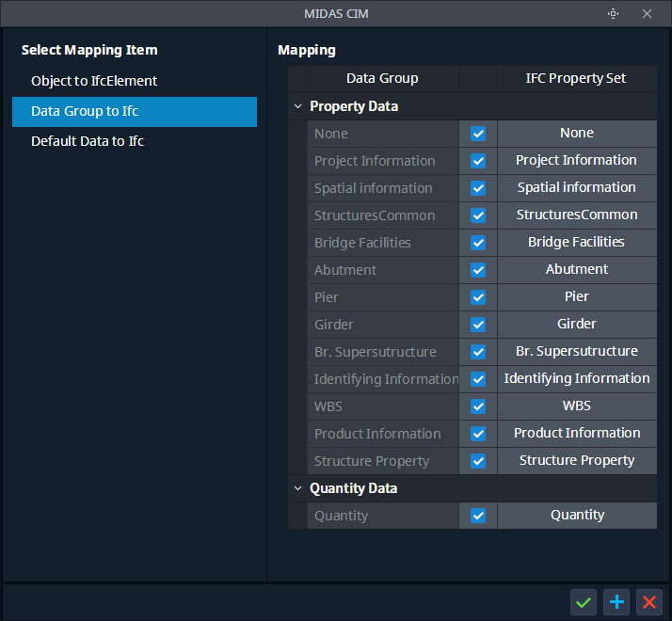Edit Structure Property IFC Property Set cell

[x=577, y=461]
